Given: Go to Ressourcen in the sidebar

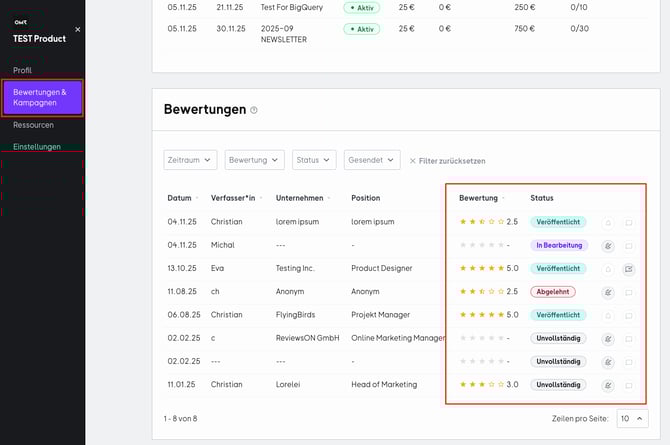Looking at the screenshot, I should click(x=33, y=125).
